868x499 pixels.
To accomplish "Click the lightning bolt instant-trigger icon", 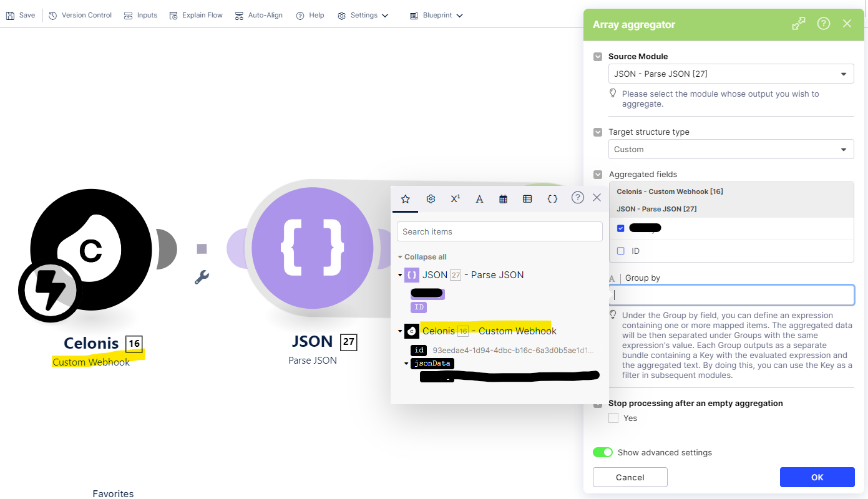I will pyautogui.click(x=49, y=291).
